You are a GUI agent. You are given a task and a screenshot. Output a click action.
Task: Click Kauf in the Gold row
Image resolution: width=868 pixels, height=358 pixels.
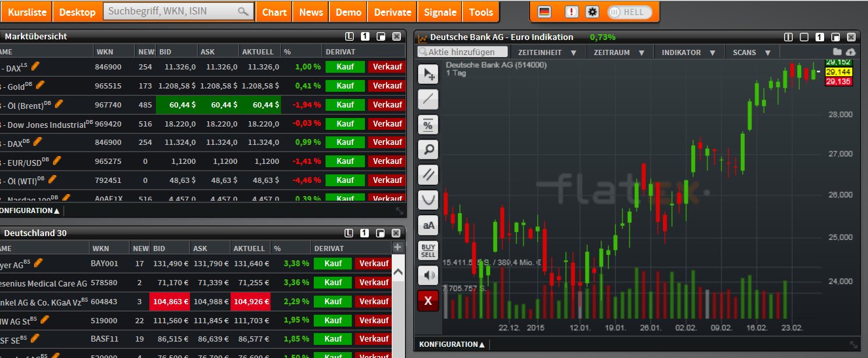click(345, 85)
